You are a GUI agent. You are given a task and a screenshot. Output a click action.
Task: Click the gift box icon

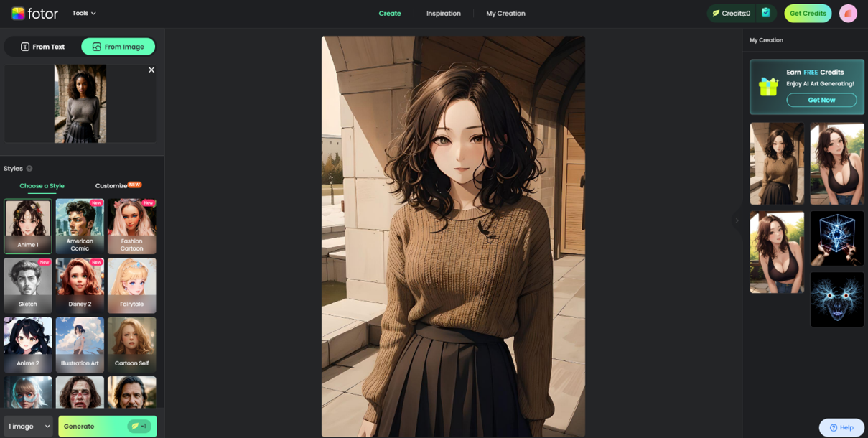(x=768, y=87)
